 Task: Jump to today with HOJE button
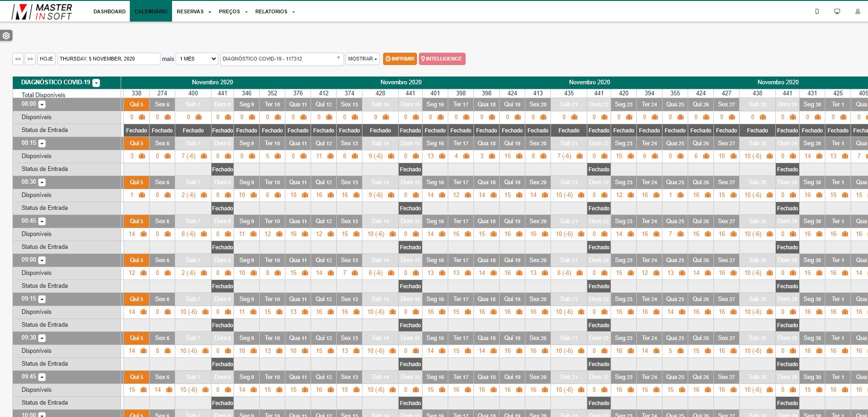point(46,59)
